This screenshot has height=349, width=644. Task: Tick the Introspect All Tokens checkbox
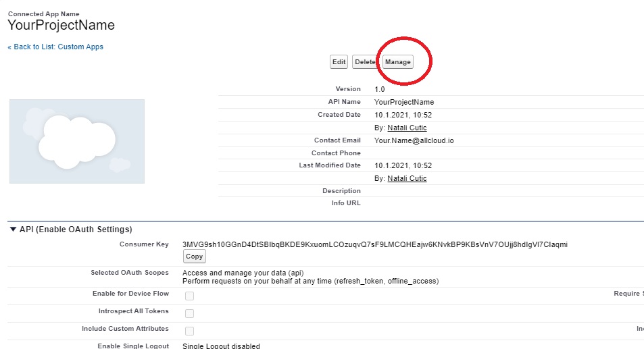click(x=189, y=313)
